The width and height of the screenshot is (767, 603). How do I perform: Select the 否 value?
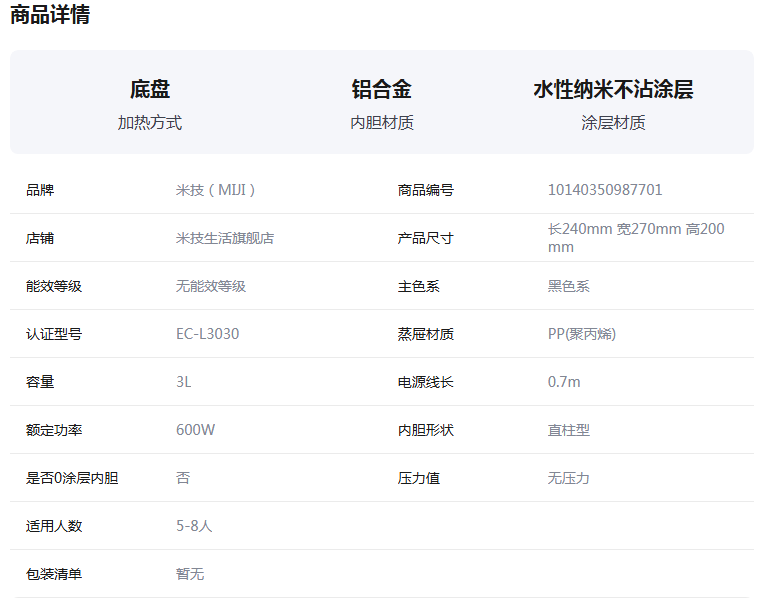coord(183,478)
